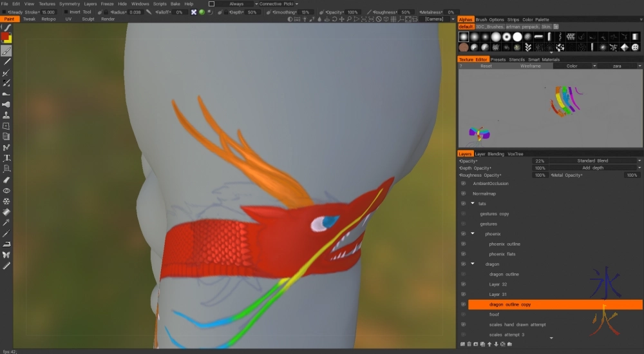Toggle the Steady Stroke checkbox

pos(4,12)
